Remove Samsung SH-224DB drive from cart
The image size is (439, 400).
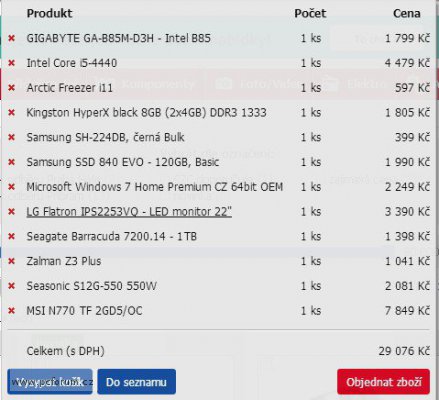click(12, 137)
